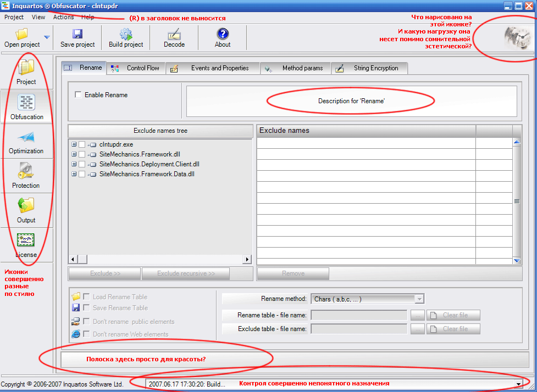Expand the SiteMechanics.Deployment.Client.dll tree node

pyautogui.click(x=74, y=164)
